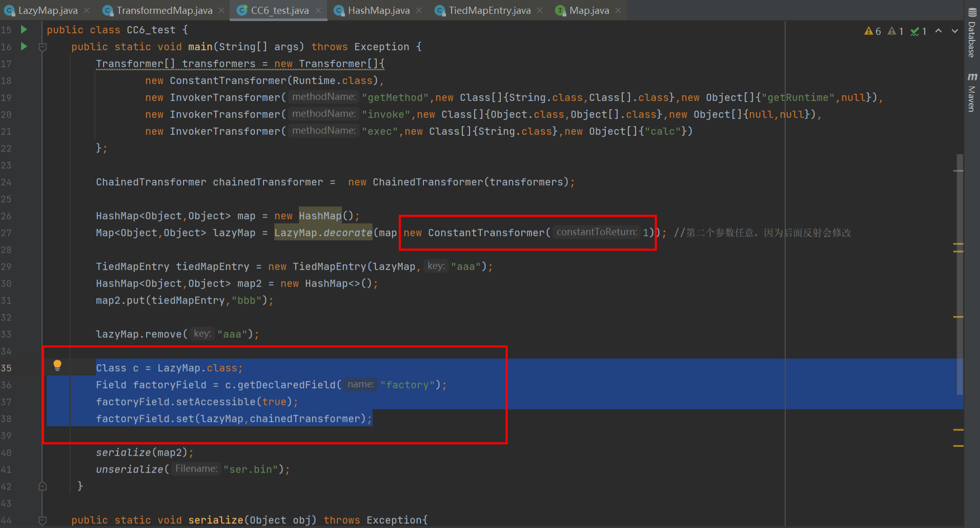Screen dimensions: 980x528
Task: Click the constantToReturn parameter hint
Action: pos(597,232)
